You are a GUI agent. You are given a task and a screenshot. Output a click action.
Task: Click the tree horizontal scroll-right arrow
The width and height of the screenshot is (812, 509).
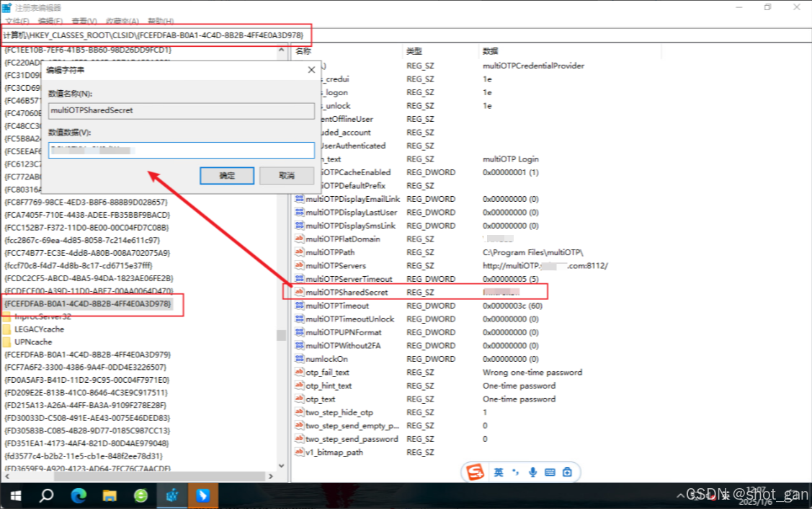[x=271, y=477]
